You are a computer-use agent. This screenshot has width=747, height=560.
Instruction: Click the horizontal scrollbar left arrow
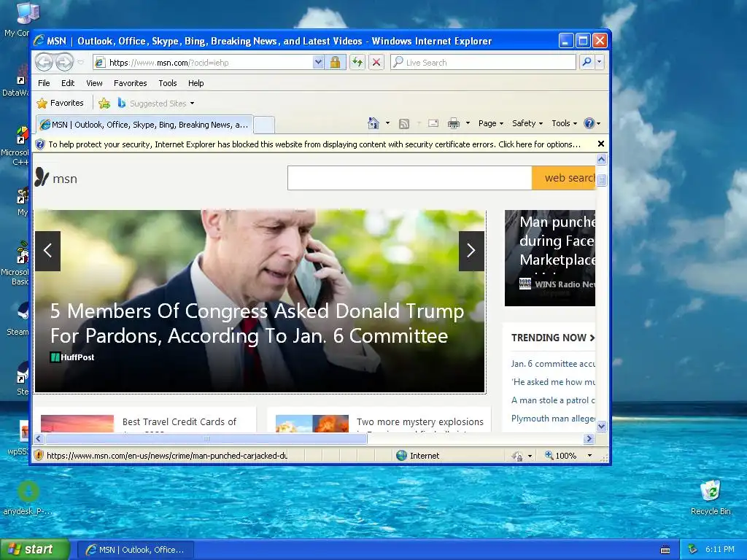[x=39, y=438]
